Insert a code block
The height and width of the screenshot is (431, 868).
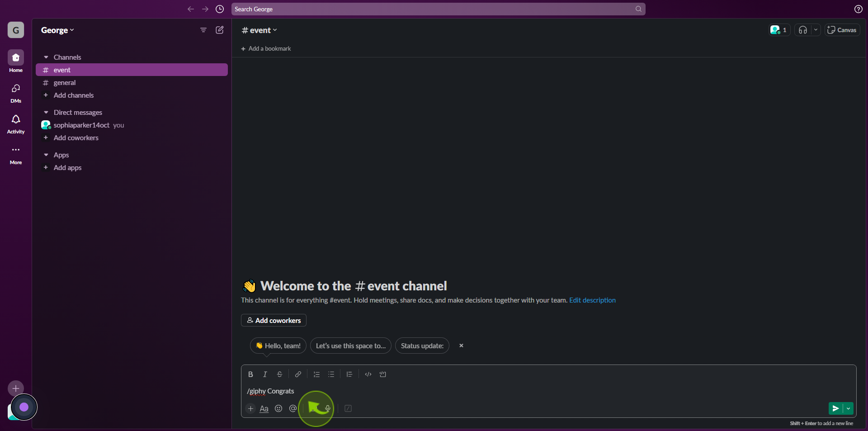click(x=382, y=374)
